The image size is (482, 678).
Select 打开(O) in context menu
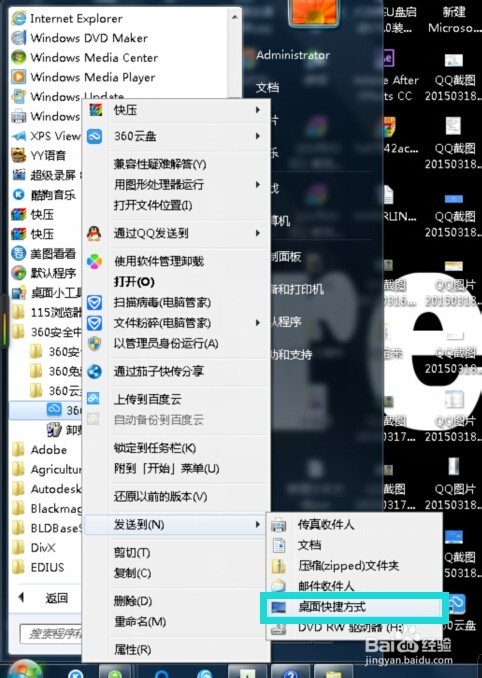[x=134, y=282]
